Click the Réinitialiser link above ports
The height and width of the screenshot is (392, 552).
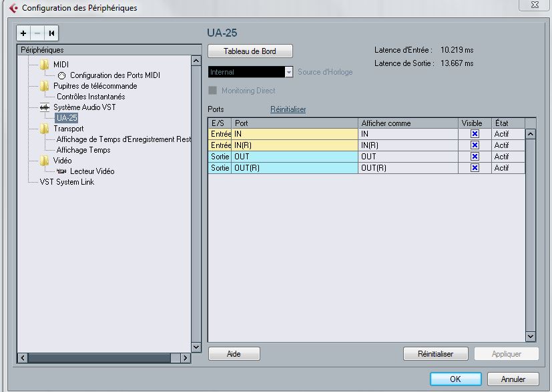tap(288, 109)
